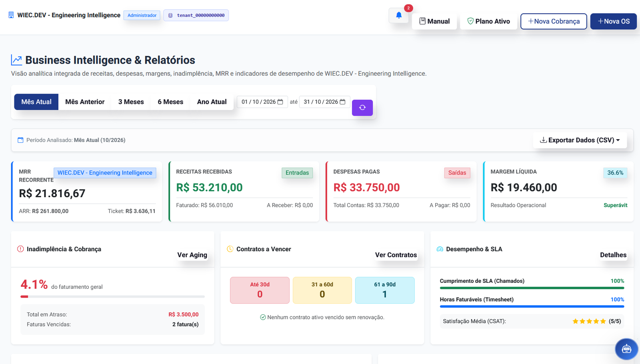Image resolution: width=640 pixels, height=364 pixels.
Task: Expand the Exportar Dados (CSV) dropdown
Action: pos(580,140)
